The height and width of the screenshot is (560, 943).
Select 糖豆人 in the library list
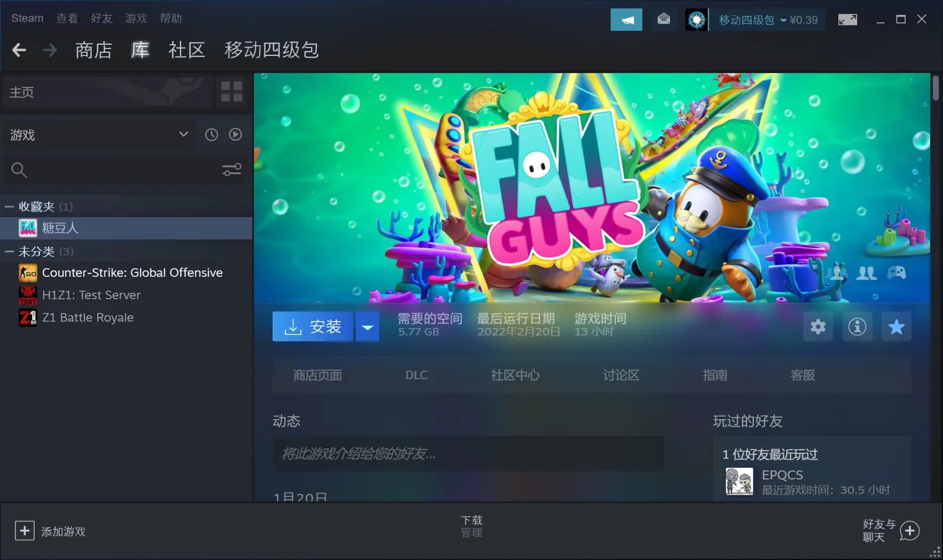(126, 228)
